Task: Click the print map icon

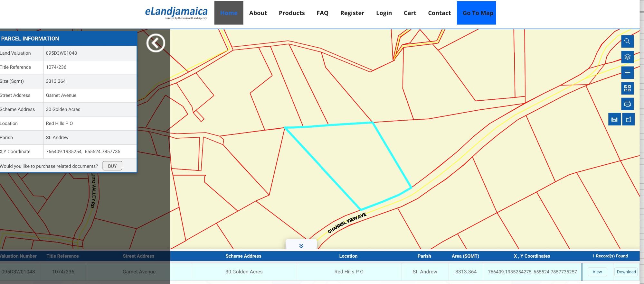Action: coord(627,104)
